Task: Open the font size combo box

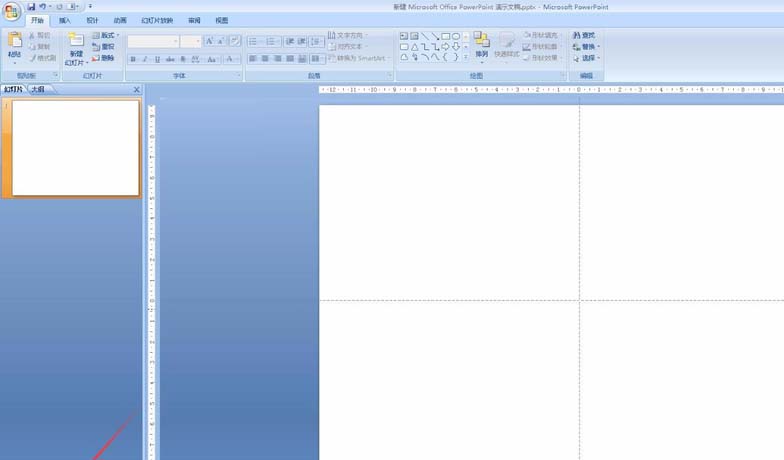Action: click(x=190, y=41)
